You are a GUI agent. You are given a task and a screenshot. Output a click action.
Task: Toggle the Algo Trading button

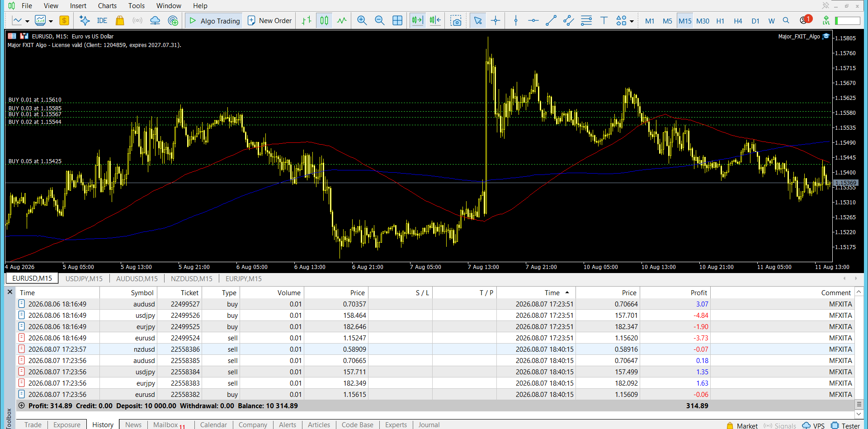pos(214,20)
